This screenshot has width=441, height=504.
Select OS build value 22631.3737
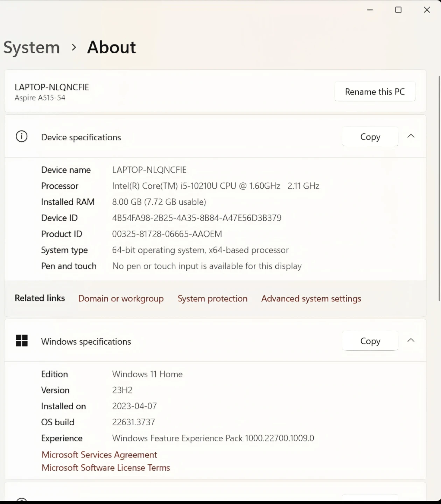coord(133,422)
